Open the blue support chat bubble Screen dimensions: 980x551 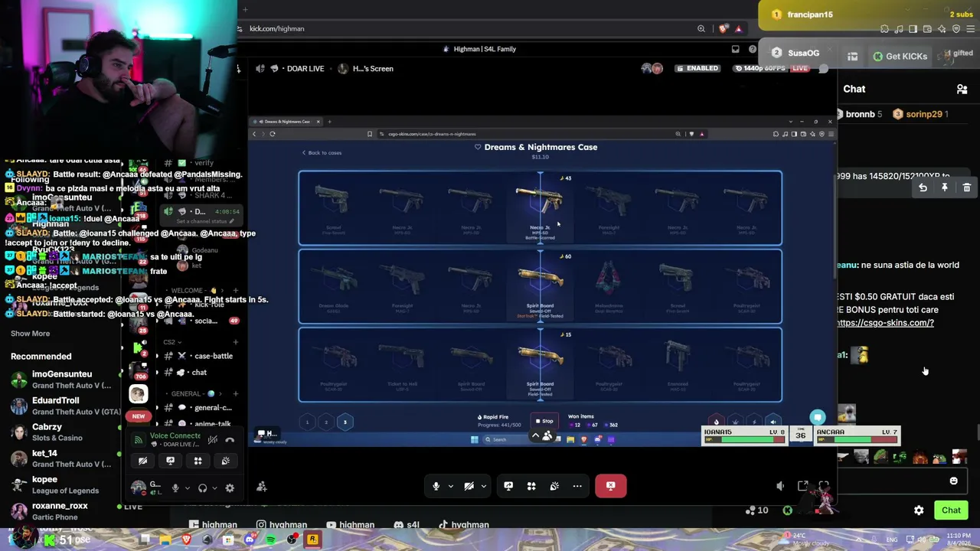pyautogui.click(x=818, y=418)
